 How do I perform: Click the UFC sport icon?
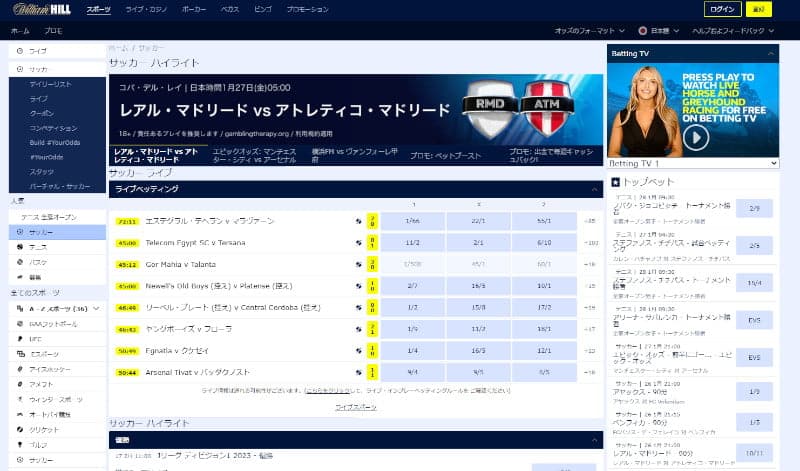pyautogui.click(x=20, y=338)
